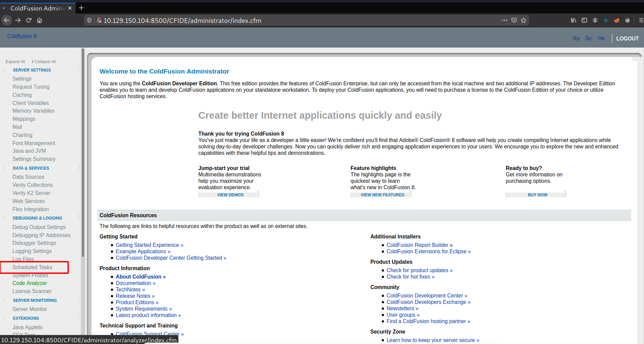Open ColdFusion Developers Exchange link
The width and height of the screenshot is (644, 344).
[x=428, y=302]
